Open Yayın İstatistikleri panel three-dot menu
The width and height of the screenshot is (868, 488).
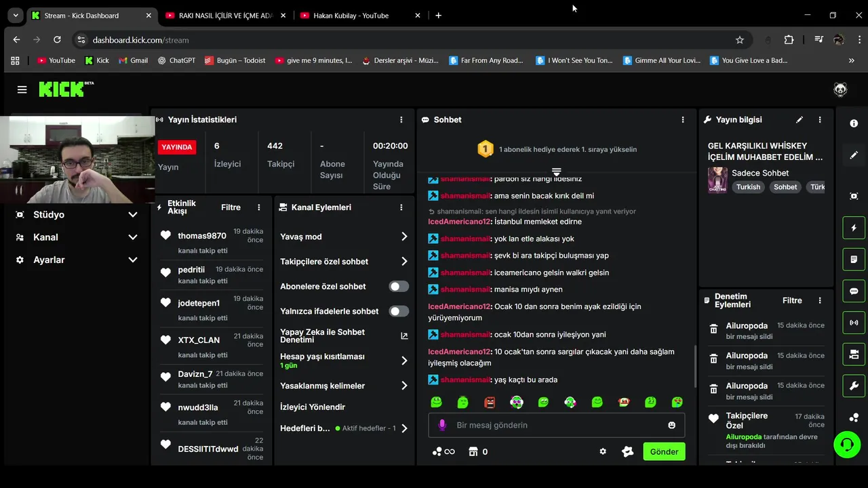pos(401,119)
